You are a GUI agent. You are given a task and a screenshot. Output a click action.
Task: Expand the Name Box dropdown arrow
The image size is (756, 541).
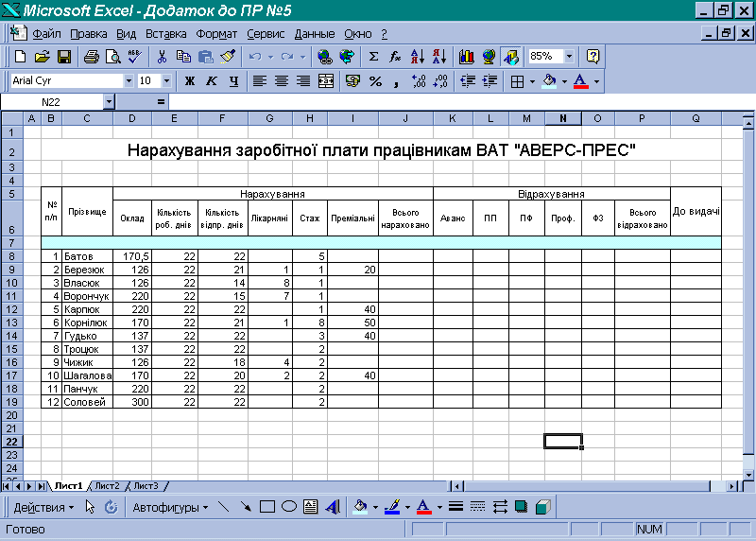coord(109,102)
